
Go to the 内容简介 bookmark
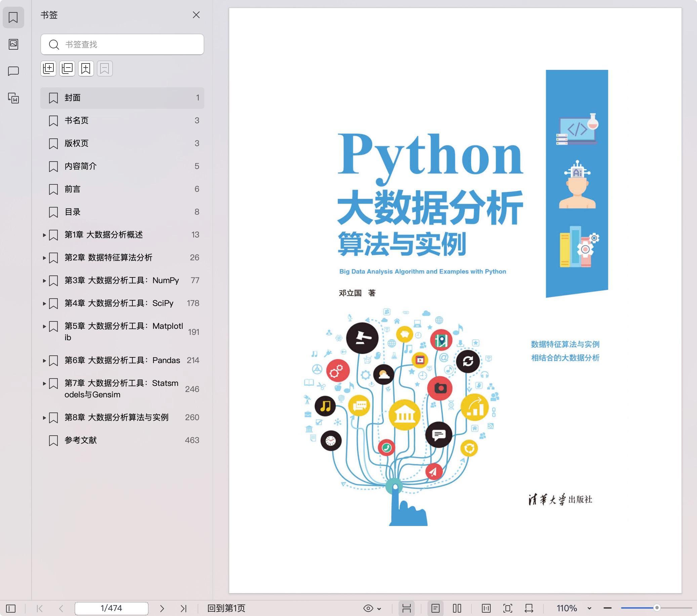122,166
